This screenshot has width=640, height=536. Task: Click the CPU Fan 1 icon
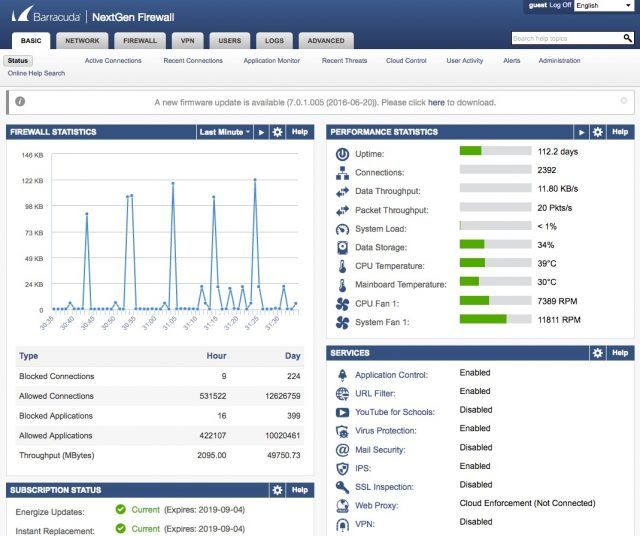[x=342, y=304]
